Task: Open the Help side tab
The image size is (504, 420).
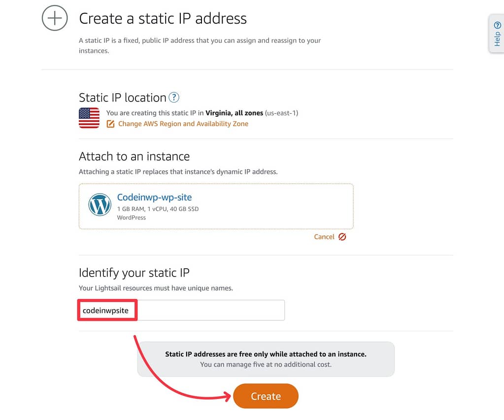Action: pos(497,34)
